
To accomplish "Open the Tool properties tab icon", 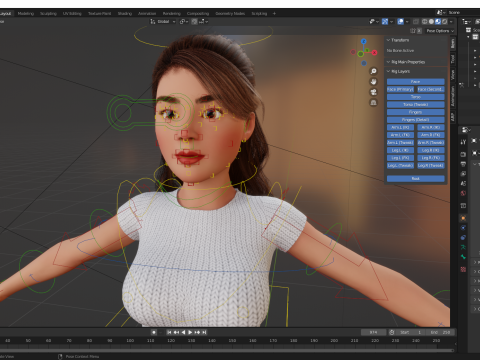I will coord(463,142).
